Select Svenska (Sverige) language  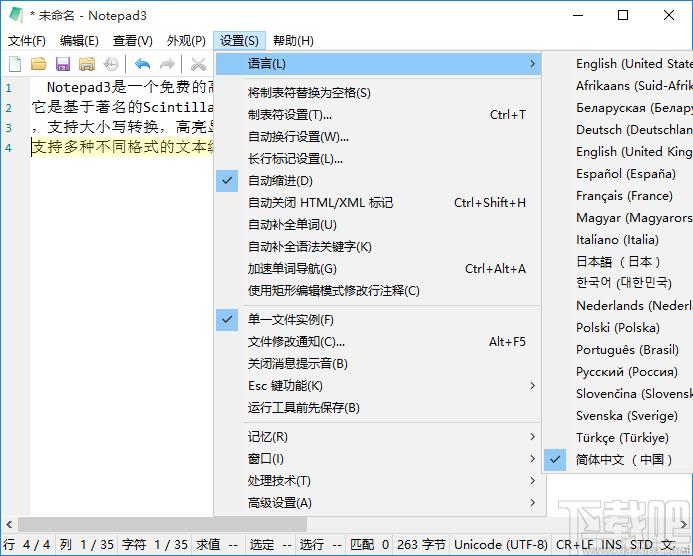click(x=619, y=415)
